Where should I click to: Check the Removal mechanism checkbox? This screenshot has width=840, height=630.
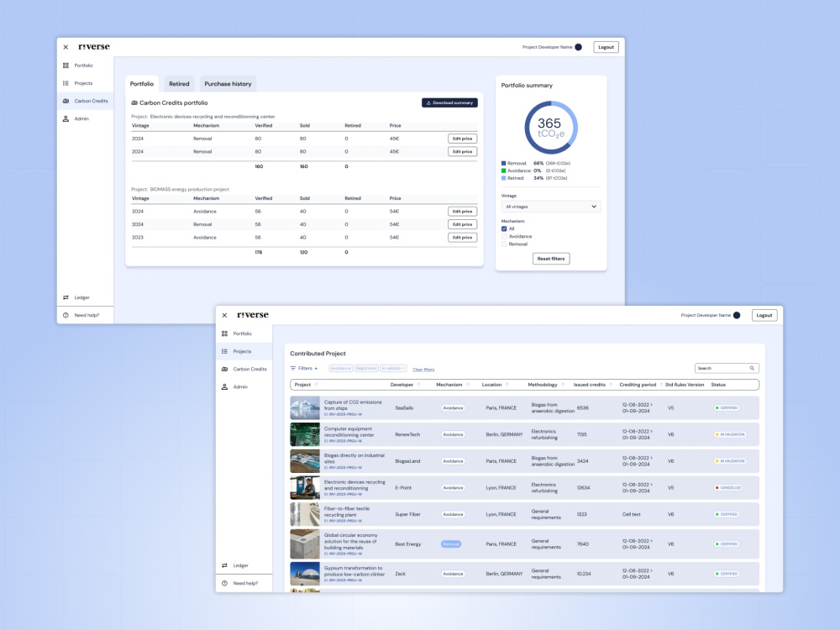[x=504, y=244]
